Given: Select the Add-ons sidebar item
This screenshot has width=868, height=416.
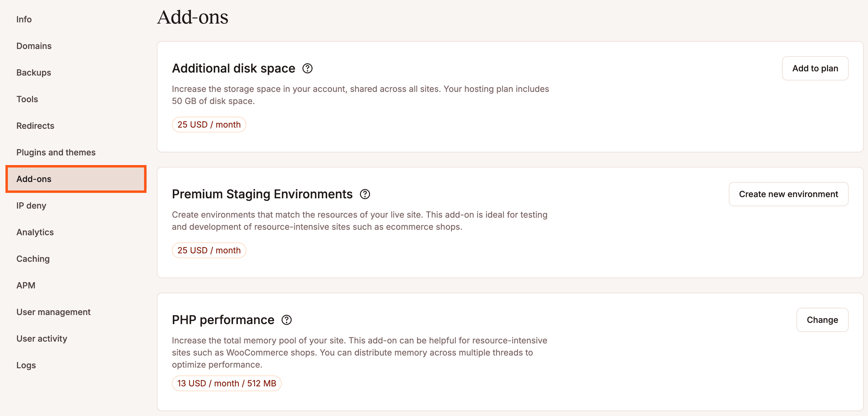Looking at the screenshot, I should (x=34, y=179).
